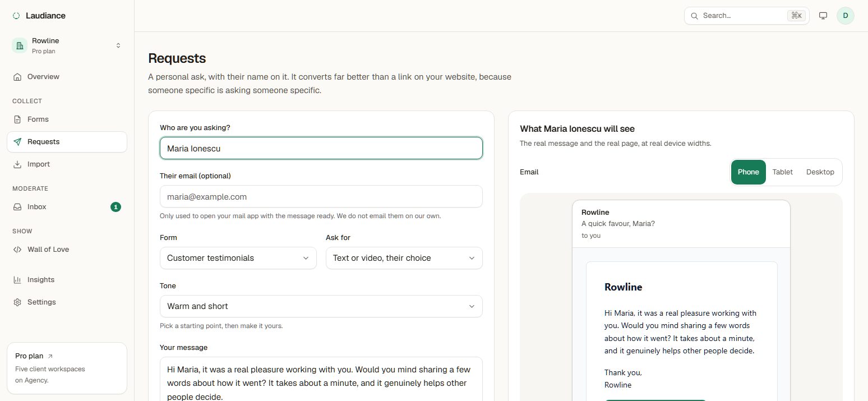The height and width of the screenshot is (401, 868).
Task: Click the 'Only used to open your mail app' note
Action: point(300,216)
